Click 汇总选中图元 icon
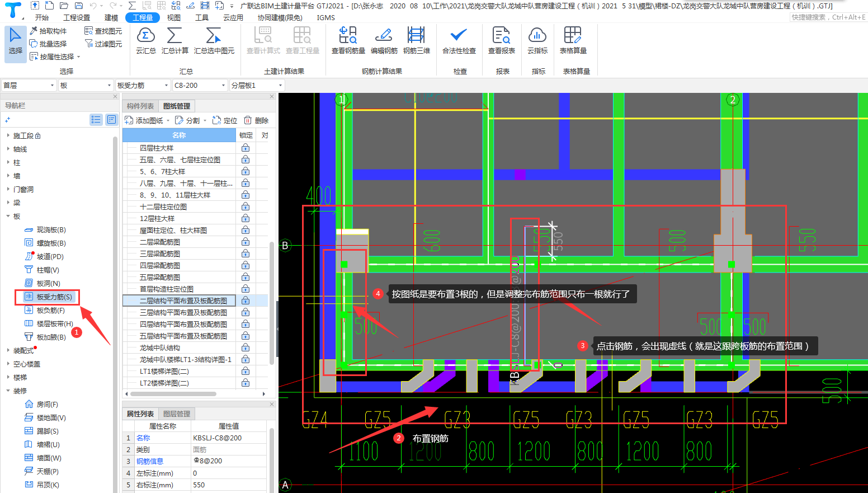 click(214, 41)
